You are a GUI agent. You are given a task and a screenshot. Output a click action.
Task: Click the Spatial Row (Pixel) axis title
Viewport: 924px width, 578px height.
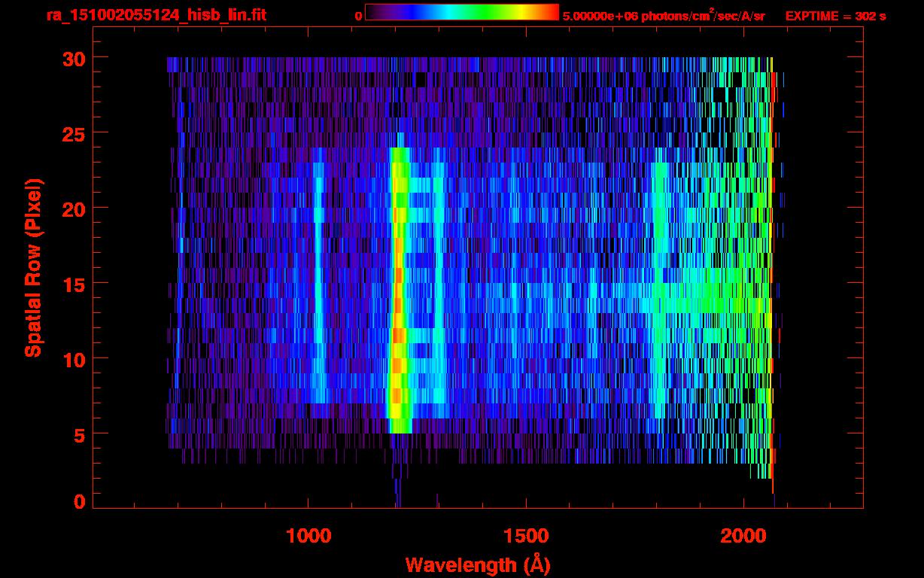click(33, 267)
